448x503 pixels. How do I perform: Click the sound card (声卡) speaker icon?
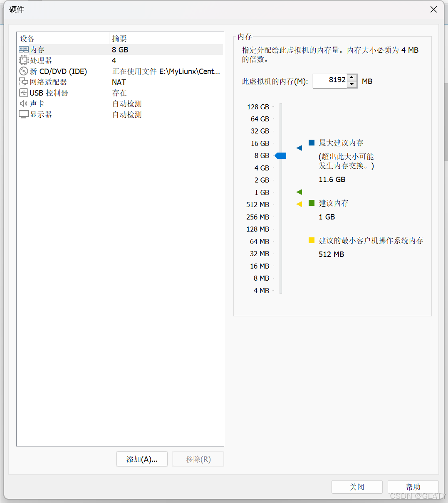tap(24, 104)
